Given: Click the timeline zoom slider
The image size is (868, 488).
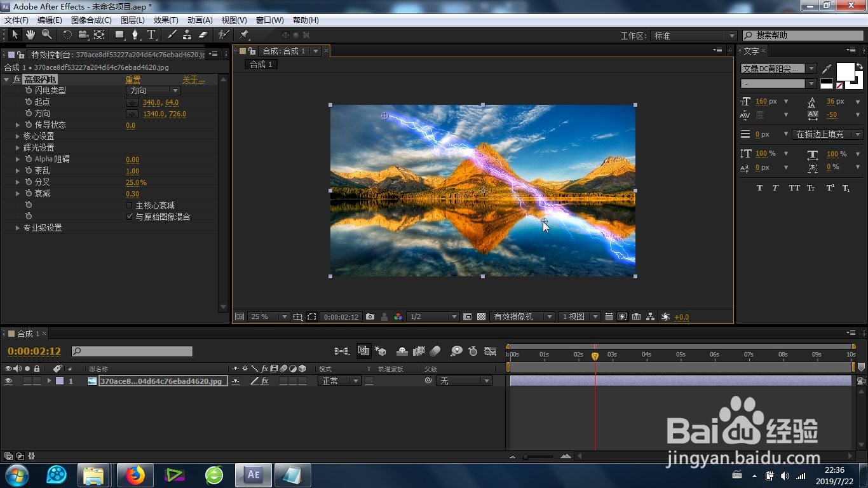Looking at the screenshot, I should pyautogui.click(x=539, y=456).
